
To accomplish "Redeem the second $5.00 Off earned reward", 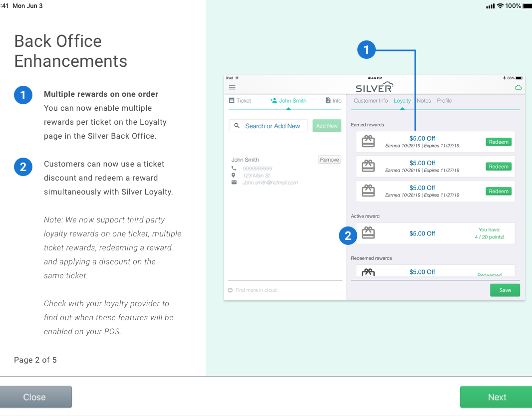I will 499,167.
